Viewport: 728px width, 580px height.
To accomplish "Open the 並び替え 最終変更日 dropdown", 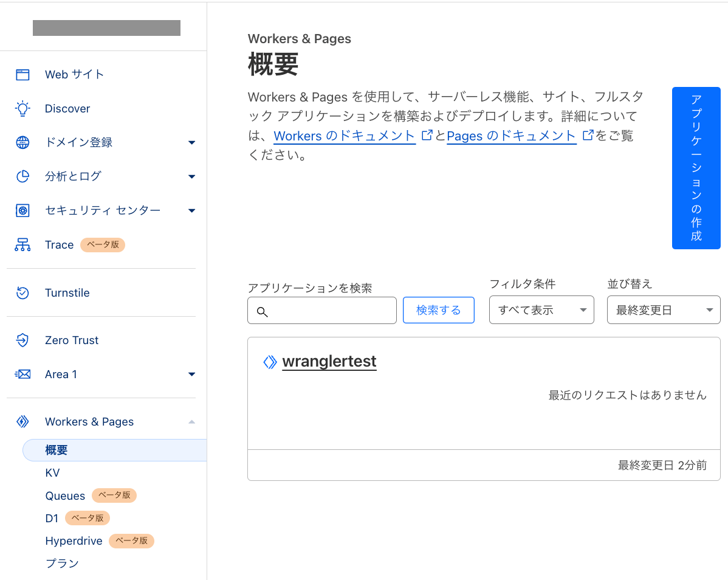I will pos(664,309).
